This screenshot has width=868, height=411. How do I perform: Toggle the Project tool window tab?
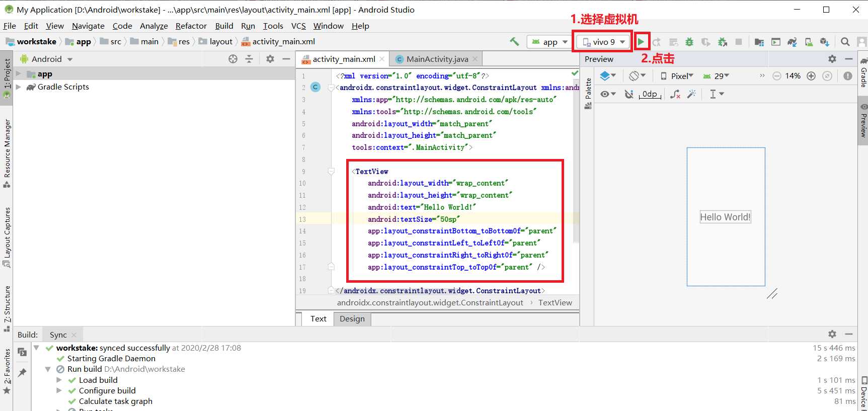click(7, 77)
